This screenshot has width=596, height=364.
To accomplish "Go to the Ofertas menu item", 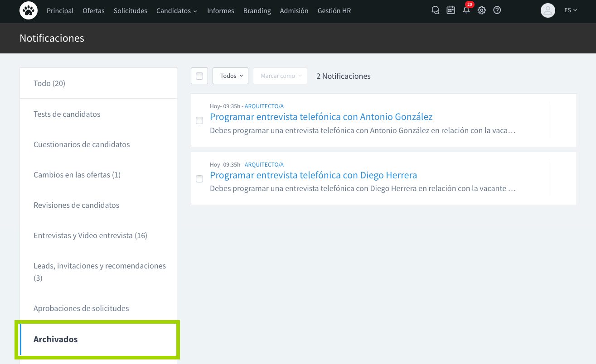I will (93, 11).
